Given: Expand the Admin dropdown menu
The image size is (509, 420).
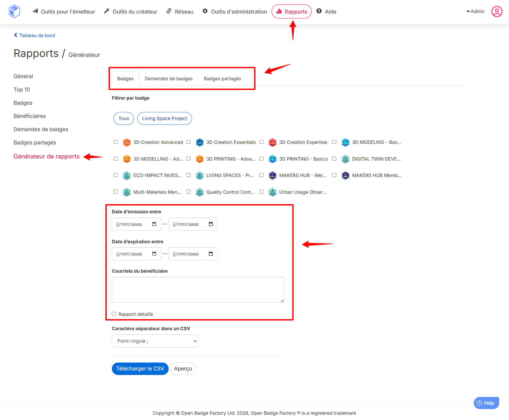Looking at the screenshot, I should (475, 11).
